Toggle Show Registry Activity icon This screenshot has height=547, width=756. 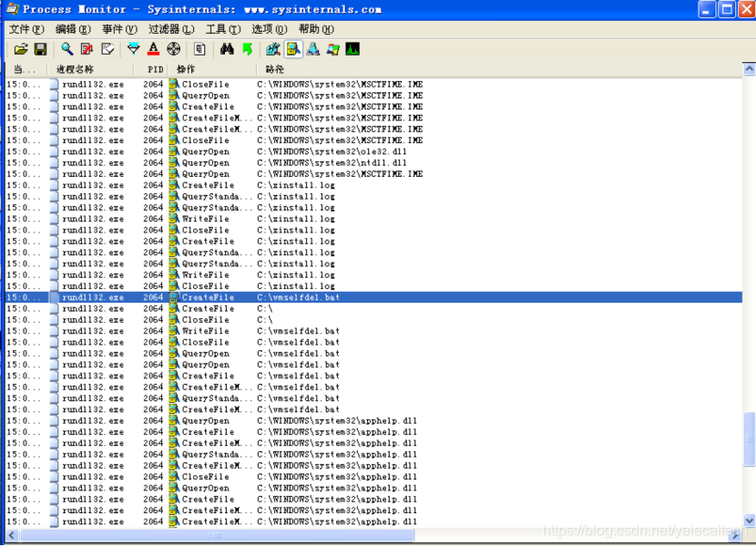coord(273,48)
